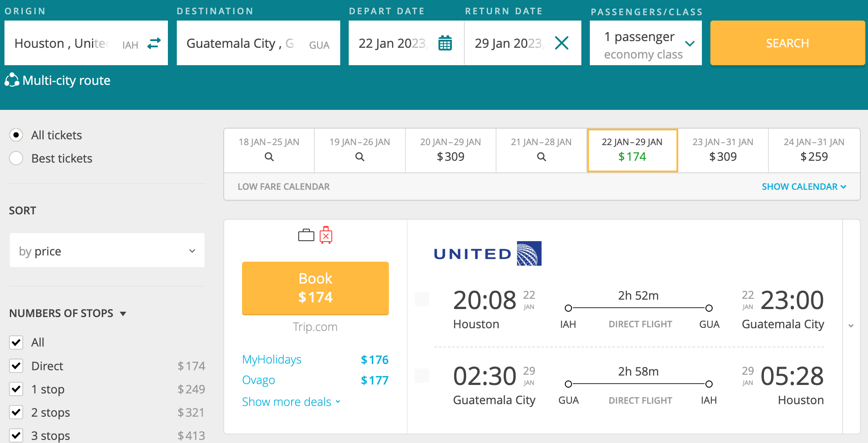
Task: Expand passengers and class selector
Action: [x=646, y=43]
